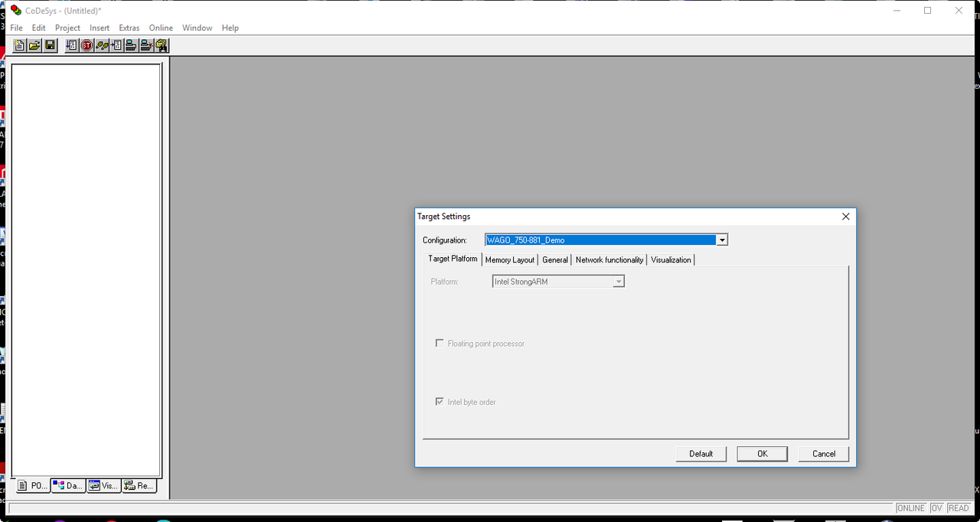Open the Online menu
The height and width of the screenshot is (522, 980).
point(161,28)
